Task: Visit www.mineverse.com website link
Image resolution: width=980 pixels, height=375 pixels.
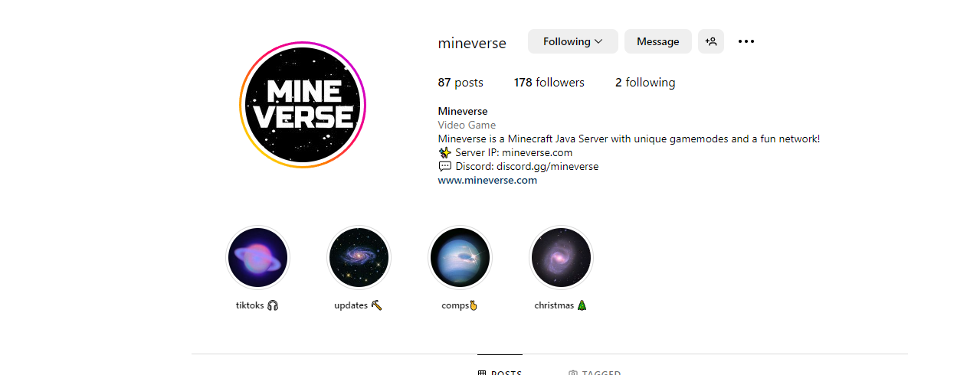Action: tap(487, 181)
